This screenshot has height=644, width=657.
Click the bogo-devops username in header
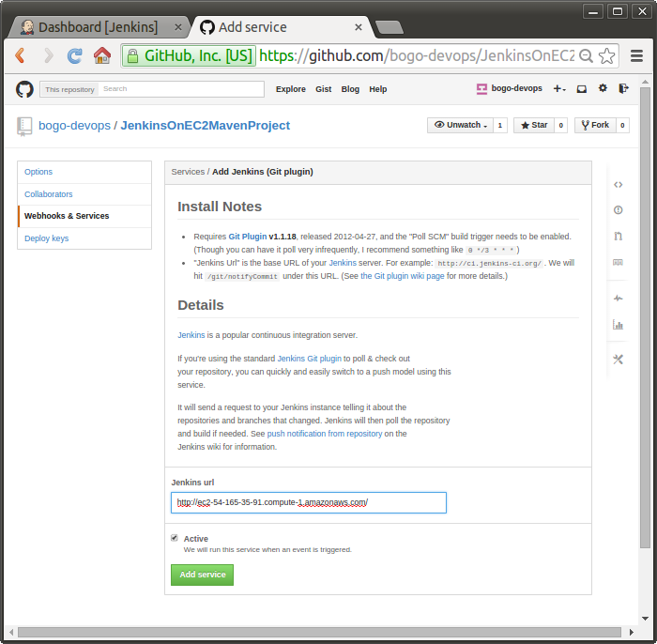pyautogui.click(x=516, y=88)
